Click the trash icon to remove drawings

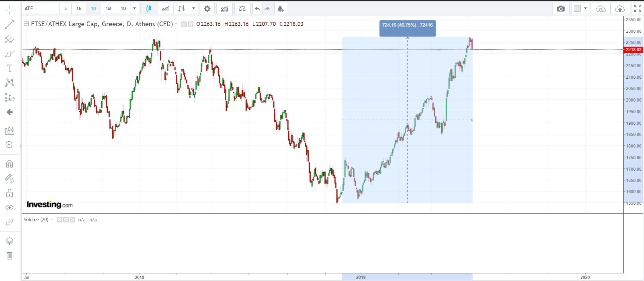point(10,255)
